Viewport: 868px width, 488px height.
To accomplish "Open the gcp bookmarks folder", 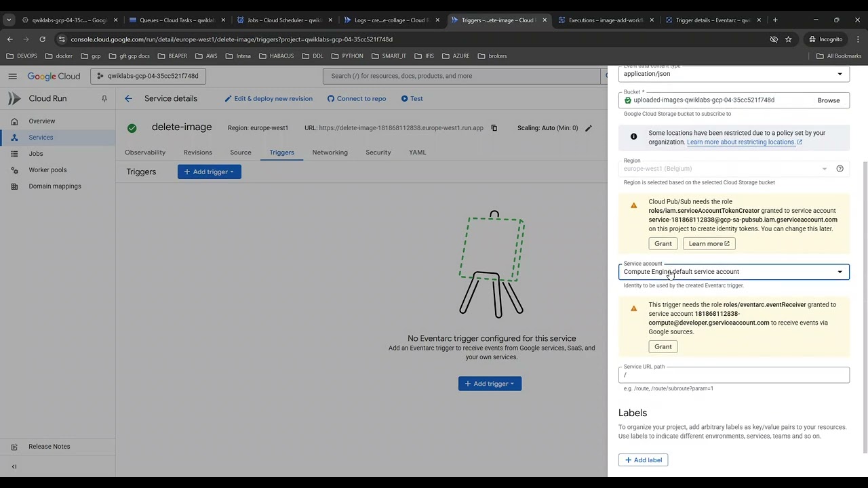I will [x=90, y=56].
